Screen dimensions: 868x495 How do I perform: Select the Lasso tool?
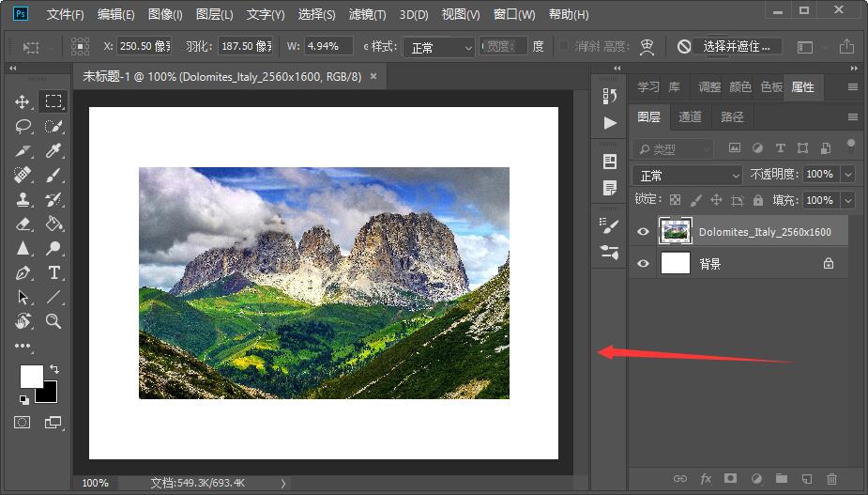click(23, 127)
